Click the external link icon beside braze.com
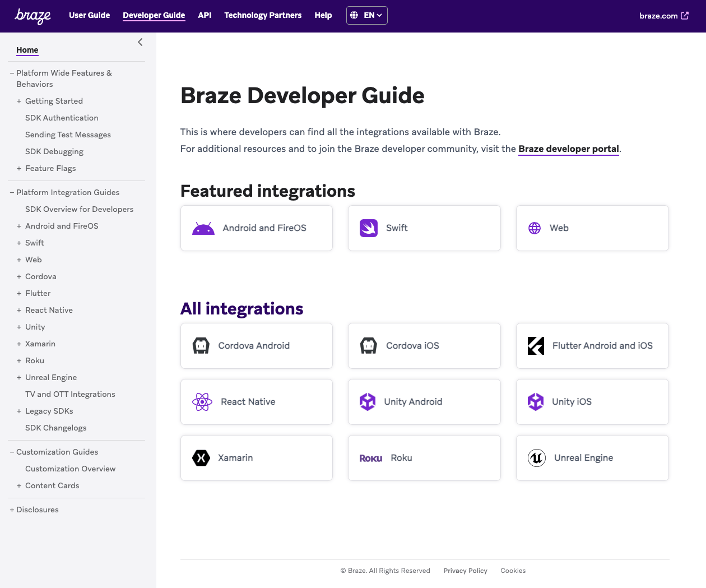The height and width of the screenshot is (588, 706). (x=685, y=16)
